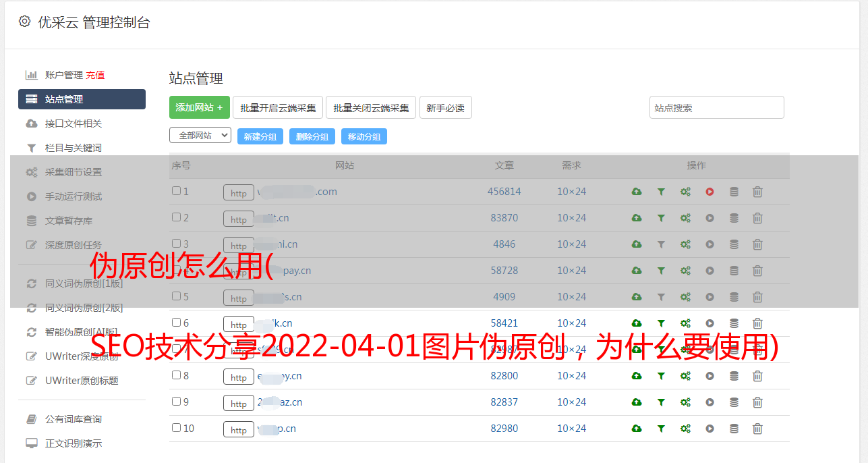Screen dimensions: 868x463
Task: Click the gray filter icon in row 3
Action: (661, 244)
